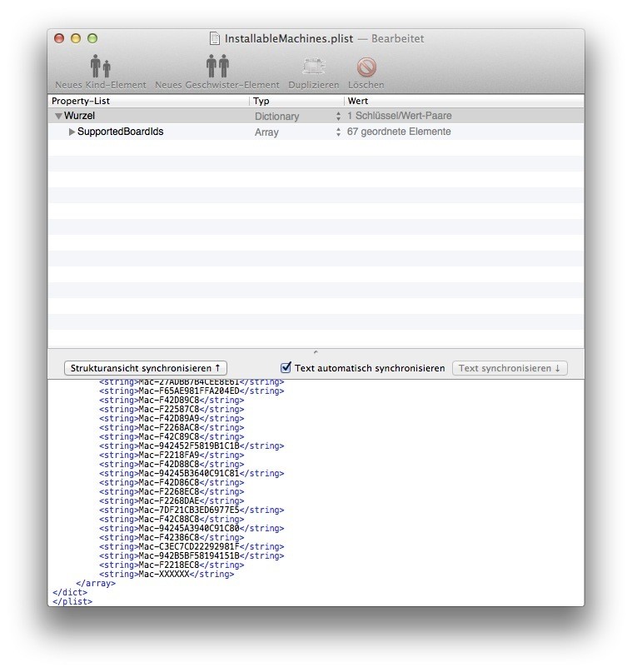Viewport: 632px width, 672px height.
Task: Click the split-view divider handle above sync buttons
Action: [x=316, y=352]
